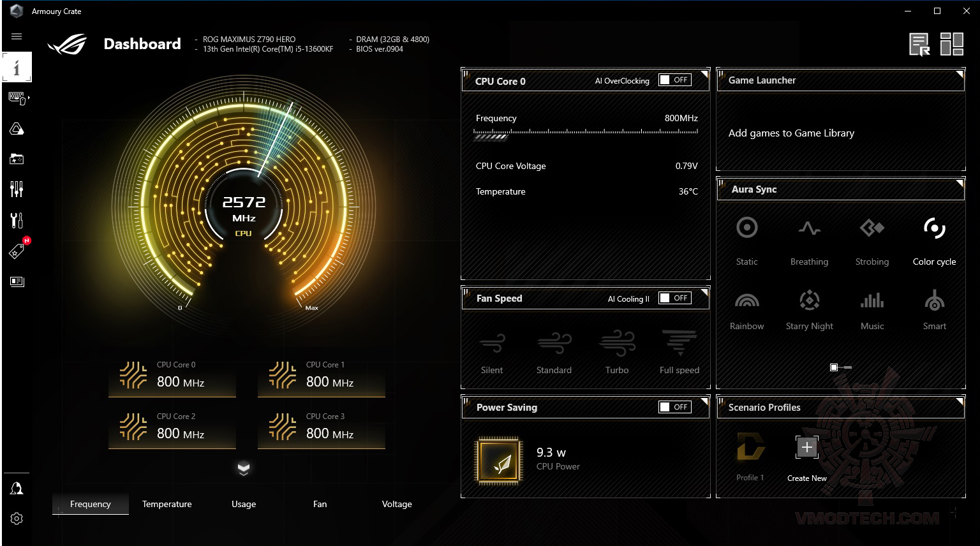Toggle AI OverClocking on
The image size is (980, 546).
coord(674,79)
